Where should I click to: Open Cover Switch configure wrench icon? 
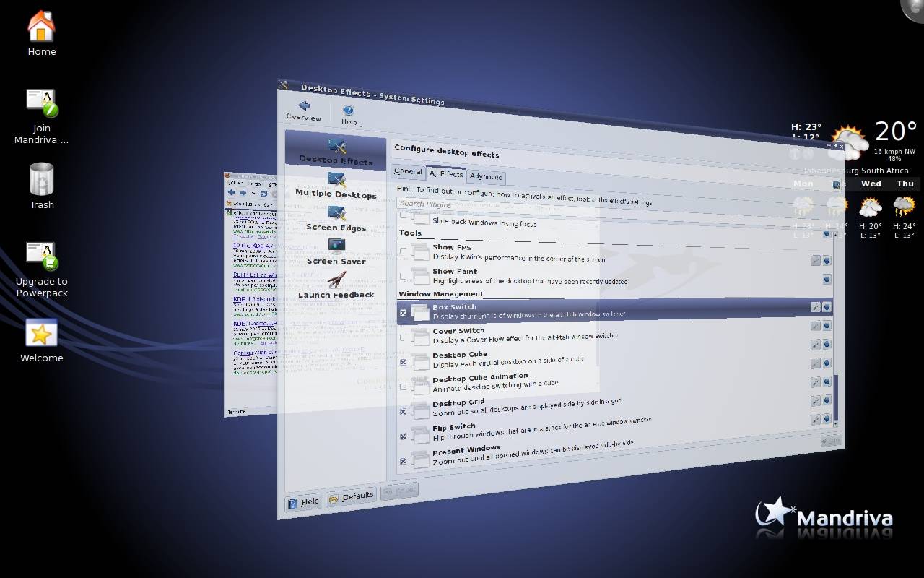pyautogui.click(x=816, y=326)
